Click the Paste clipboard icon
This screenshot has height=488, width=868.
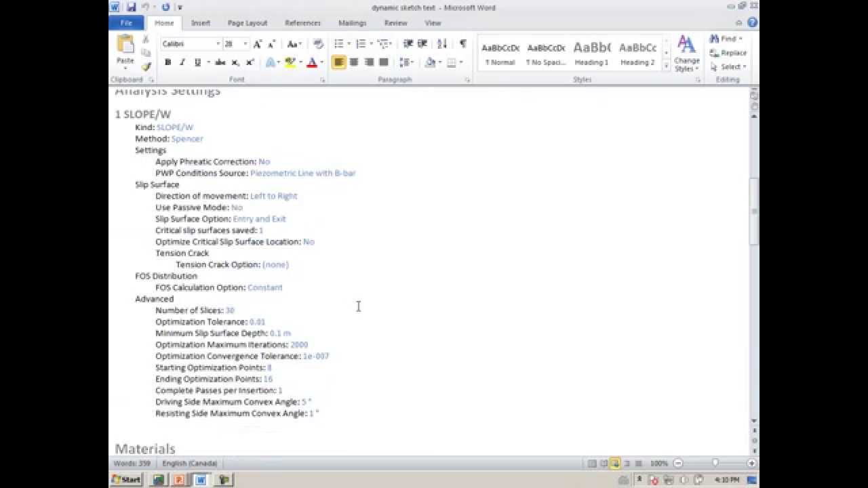coord(125,45)
